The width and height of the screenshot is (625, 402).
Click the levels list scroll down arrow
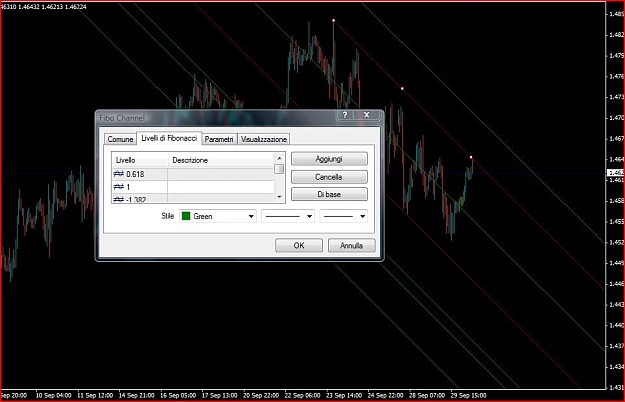click(x=279, y=197)
